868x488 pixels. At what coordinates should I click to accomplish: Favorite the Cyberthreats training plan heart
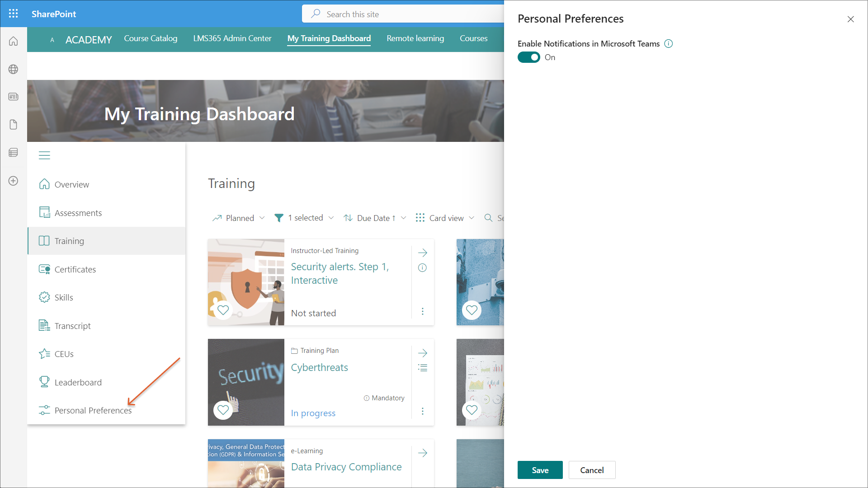tap(223, 410)
